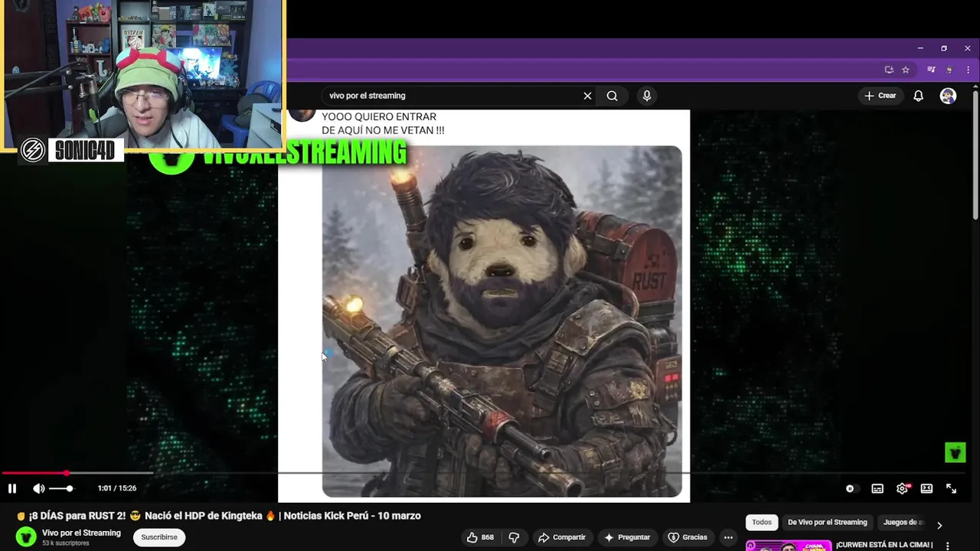
Task: Adjust the volume slider
Action: pos(62,488)
